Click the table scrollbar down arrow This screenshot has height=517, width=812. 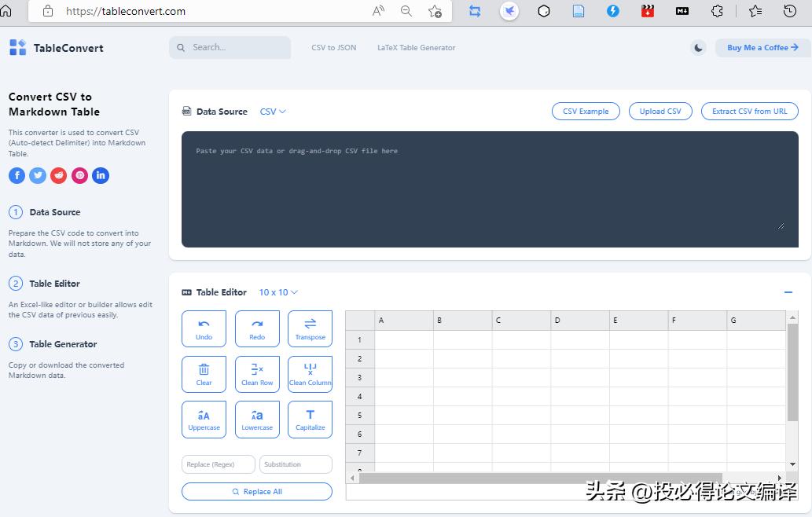tap(793, 464)
